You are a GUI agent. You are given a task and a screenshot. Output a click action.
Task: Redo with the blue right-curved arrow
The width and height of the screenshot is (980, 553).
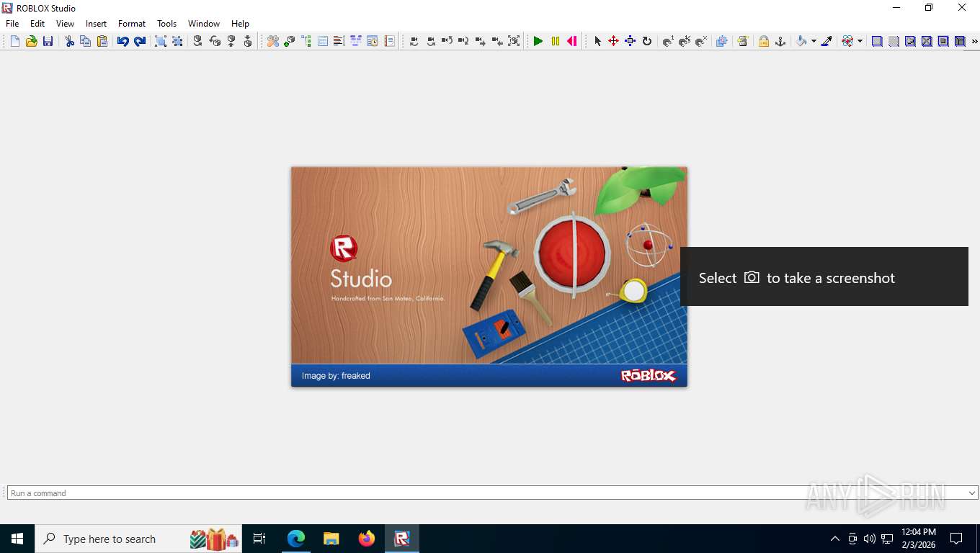point(140,42)
